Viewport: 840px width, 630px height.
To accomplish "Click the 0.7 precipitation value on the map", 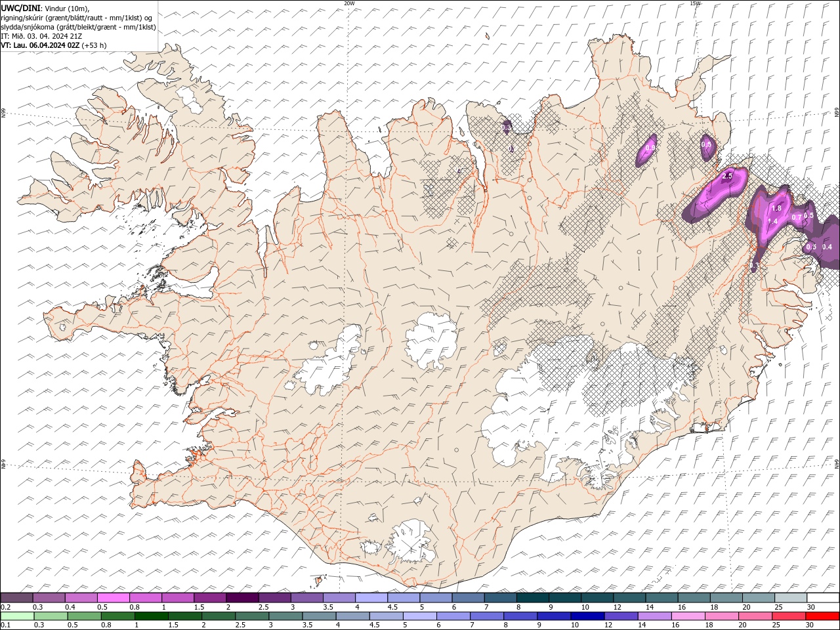I will click(797, 217).
